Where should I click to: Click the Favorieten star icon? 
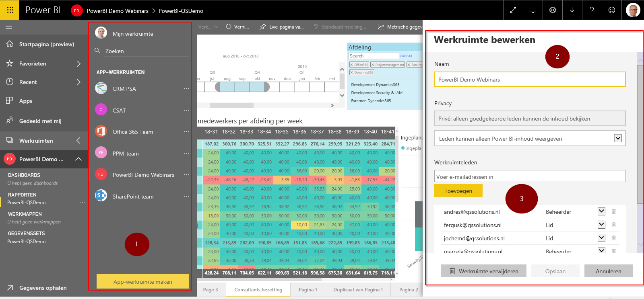(10, 63)
